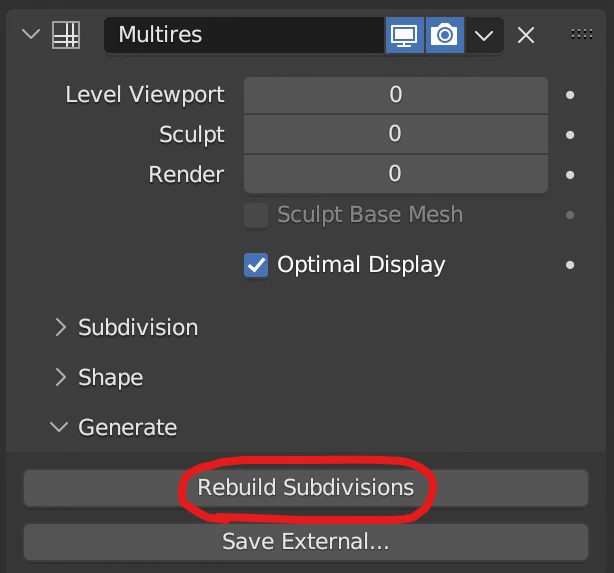The height and width of the screenshot is (573, 614).
Task: Click the Render level value field
Action: (x=395, y=174)
